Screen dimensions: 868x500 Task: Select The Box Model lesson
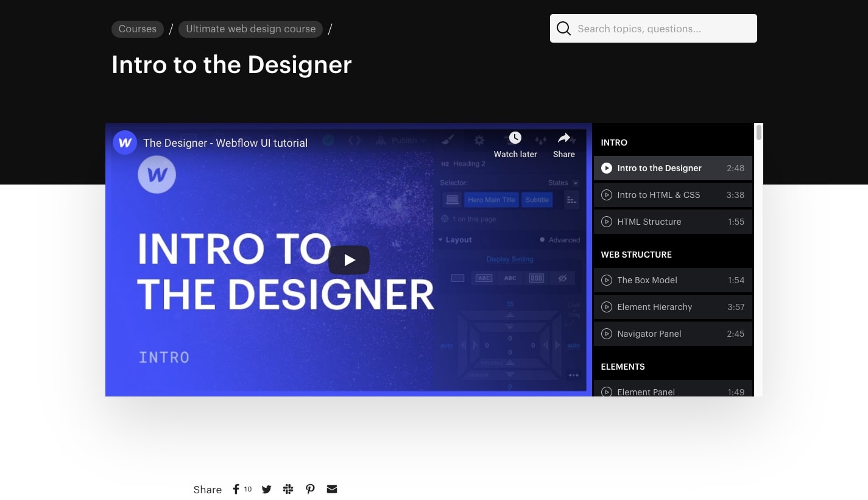coord(647,280)
